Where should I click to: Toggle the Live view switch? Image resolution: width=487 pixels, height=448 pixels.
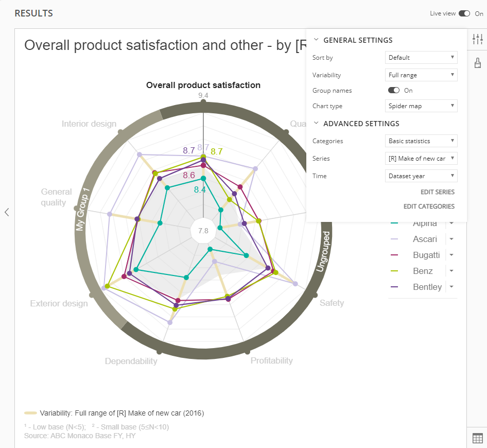[464, 13]
